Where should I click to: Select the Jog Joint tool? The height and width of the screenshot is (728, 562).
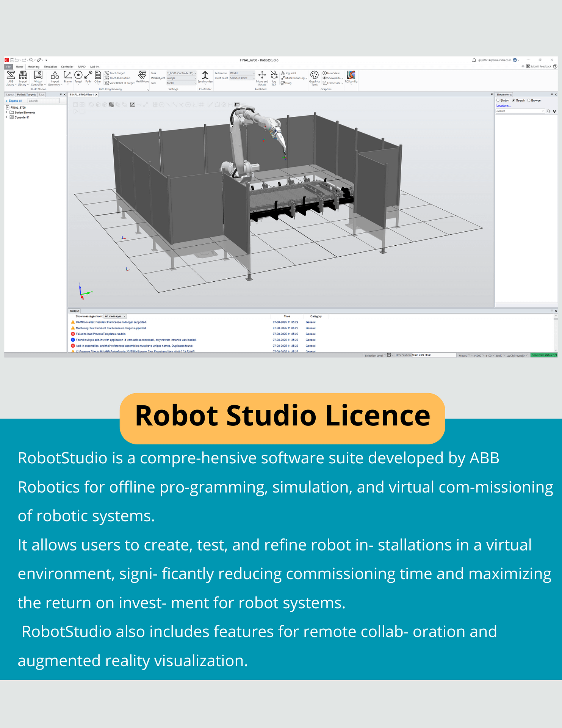289,73
